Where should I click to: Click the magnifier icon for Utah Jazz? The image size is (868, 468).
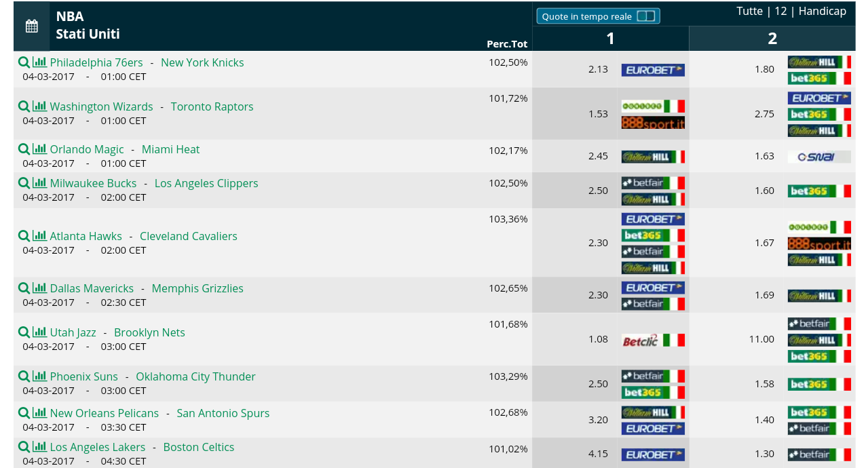(24, 332)
